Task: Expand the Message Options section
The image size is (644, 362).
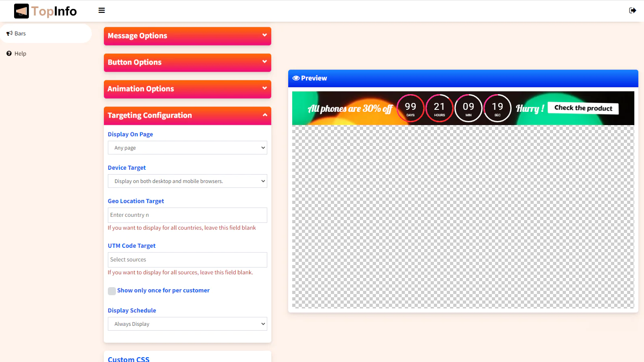Action: coord(187,36)
